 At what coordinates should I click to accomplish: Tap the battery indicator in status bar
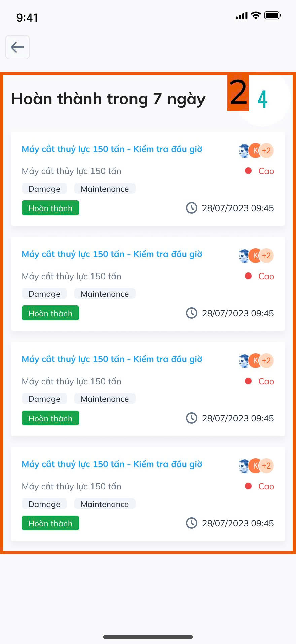(x=272, y=15)
